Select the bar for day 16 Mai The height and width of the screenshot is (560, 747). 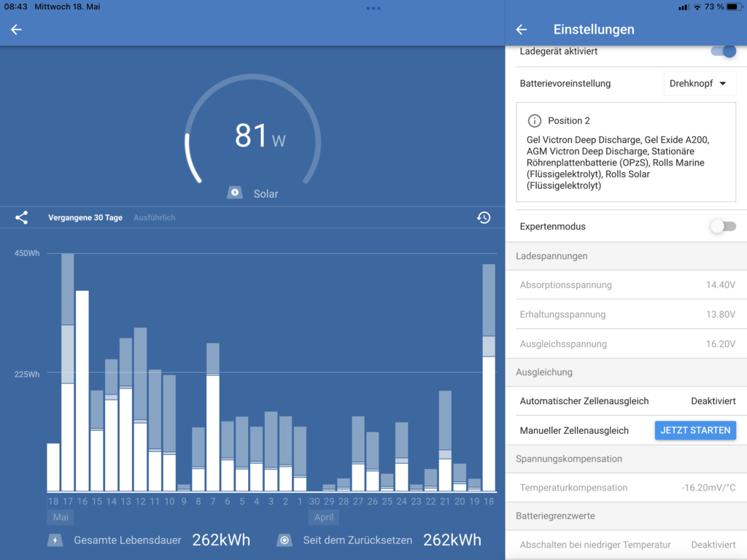pyautogui.click(x=82, y=391)
